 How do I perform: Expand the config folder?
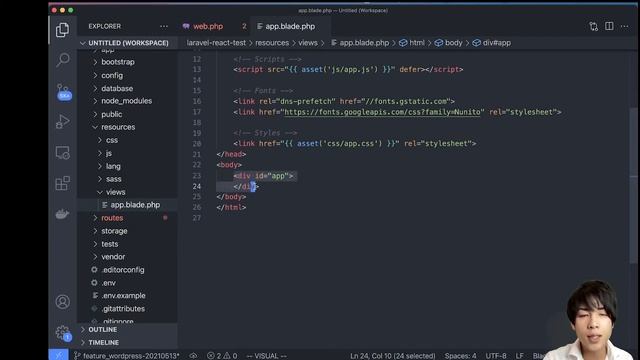pyautogui.click(x=112, y=76)
